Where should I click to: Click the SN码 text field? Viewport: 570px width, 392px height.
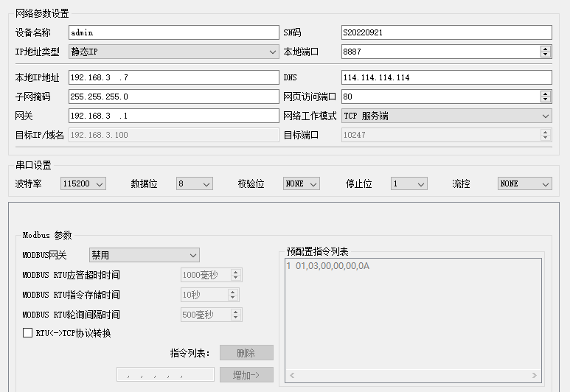[446, 32]
